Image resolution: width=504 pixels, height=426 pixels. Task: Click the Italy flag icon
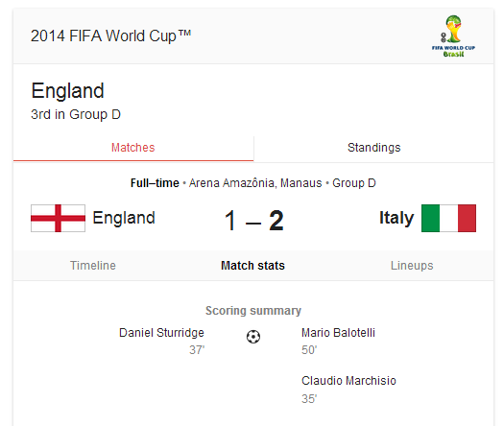point(448,218)
